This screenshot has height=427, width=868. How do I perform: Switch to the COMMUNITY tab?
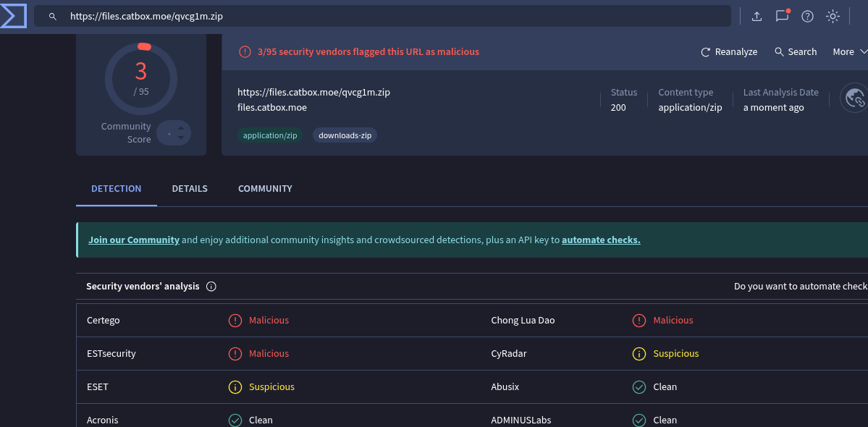coord(265,189)
